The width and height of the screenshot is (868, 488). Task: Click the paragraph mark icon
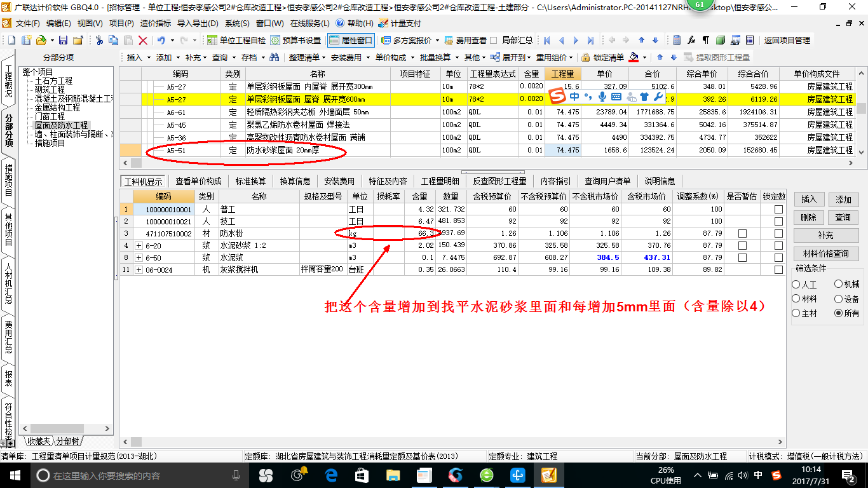point(706,40)
